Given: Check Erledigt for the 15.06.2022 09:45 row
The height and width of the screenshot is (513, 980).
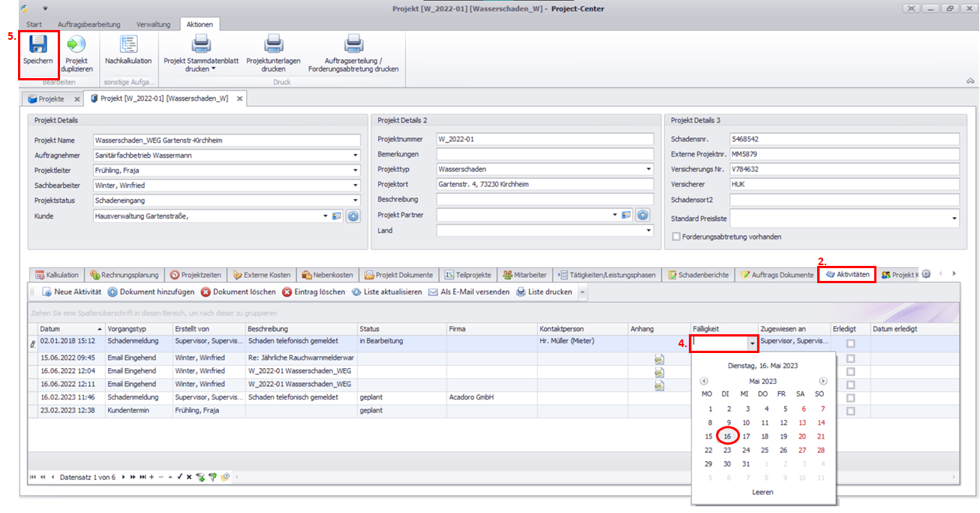Looking at the screenshot, I should [x=850, y=358].
